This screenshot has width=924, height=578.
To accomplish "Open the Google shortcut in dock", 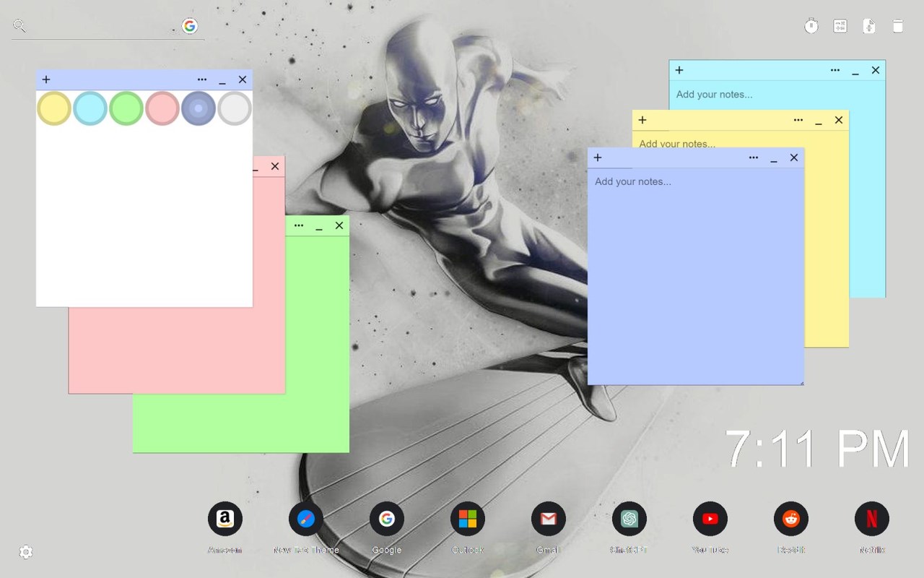I will [x=387, y=519].
